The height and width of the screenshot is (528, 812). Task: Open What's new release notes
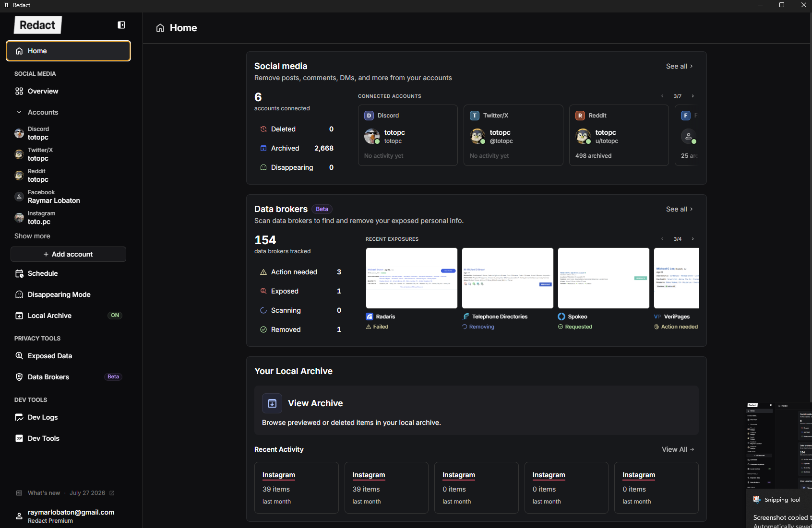(x=65, y=493)
